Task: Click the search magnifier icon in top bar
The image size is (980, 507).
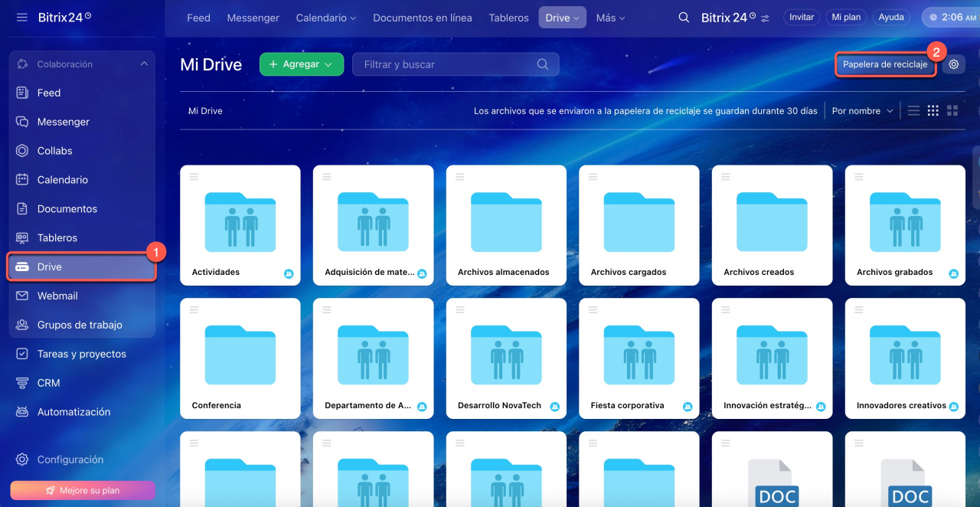Action: click(x=684, y=18)
